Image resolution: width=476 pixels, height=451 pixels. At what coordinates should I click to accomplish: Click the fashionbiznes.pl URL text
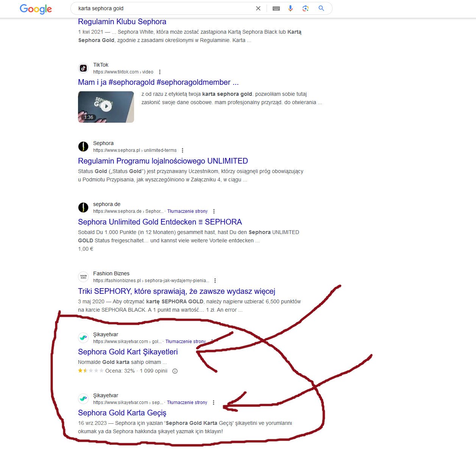(151, 281)
